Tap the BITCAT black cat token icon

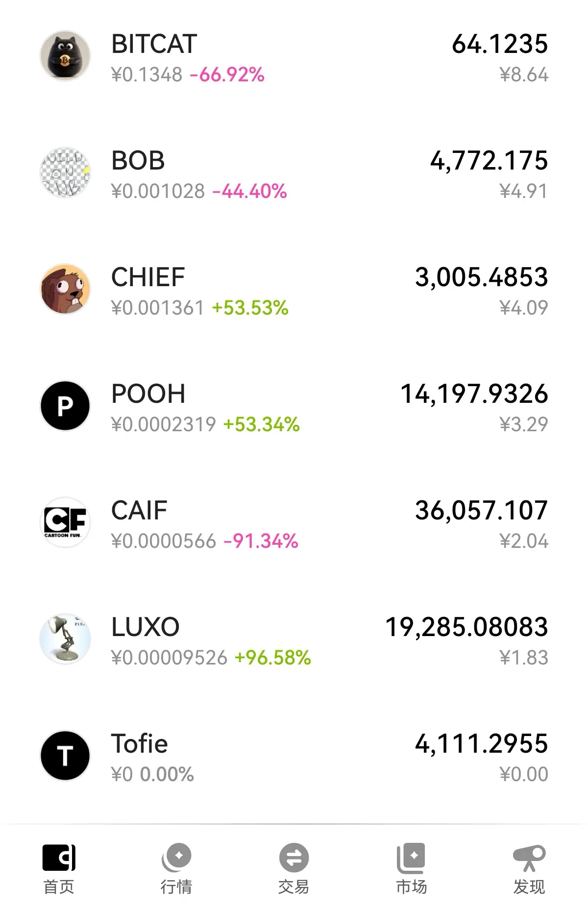pyautogui.click(x=65, y=56)
